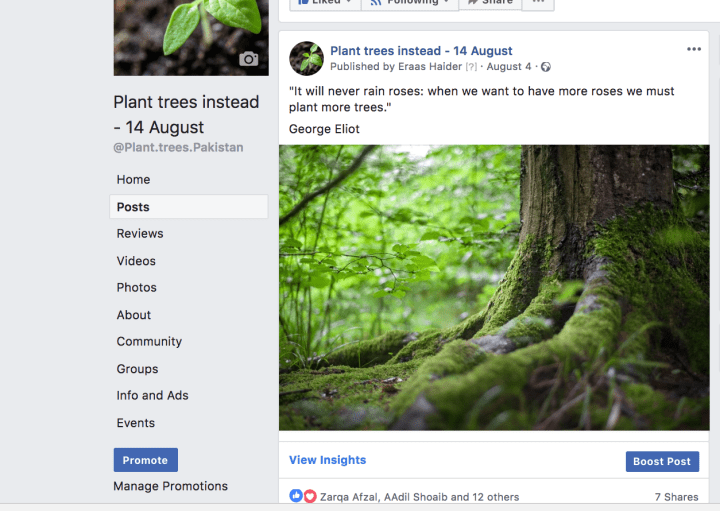Open the forest tree roots post photo
This screenshot has width=720, height=511.
coord(494,288)
